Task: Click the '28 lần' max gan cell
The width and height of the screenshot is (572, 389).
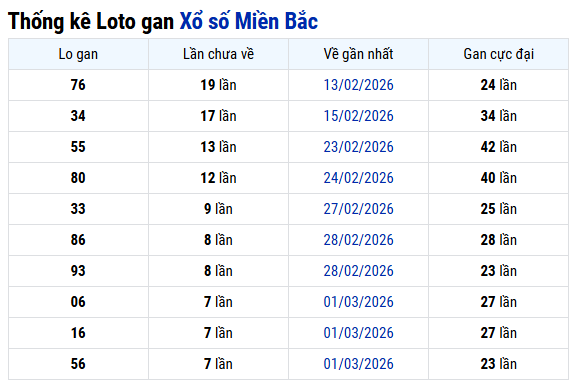Action: click(x=499, y=240)
